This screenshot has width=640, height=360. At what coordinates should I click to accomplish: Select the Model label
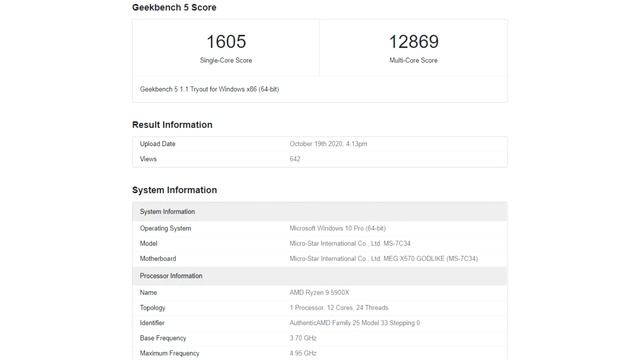(x=149, y=244)
